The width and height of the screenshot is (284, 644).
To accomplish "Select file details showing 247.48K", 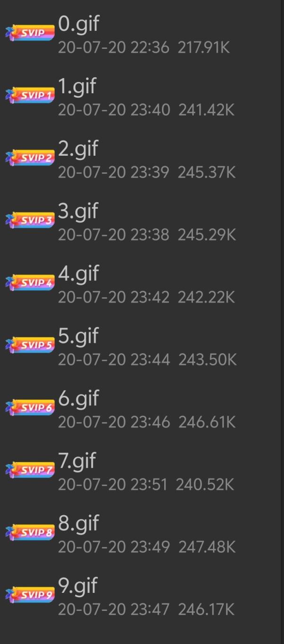I will coord(147,547).
